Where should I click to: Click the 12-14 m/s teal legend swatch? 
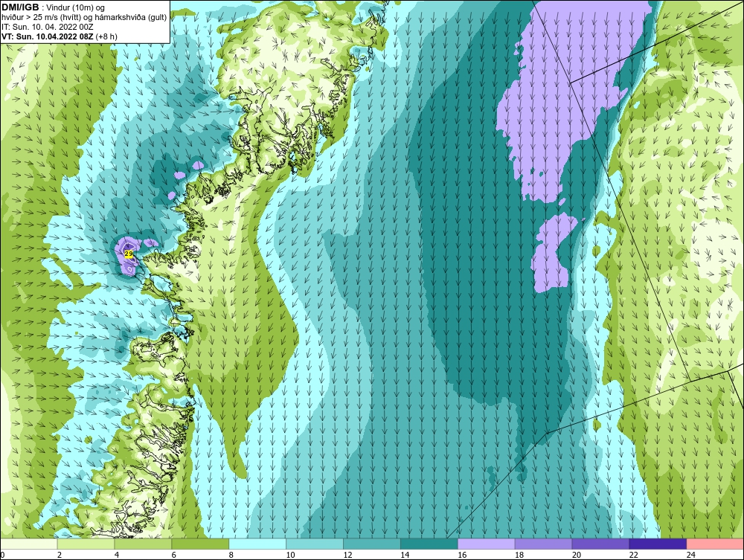pos(372,544)
